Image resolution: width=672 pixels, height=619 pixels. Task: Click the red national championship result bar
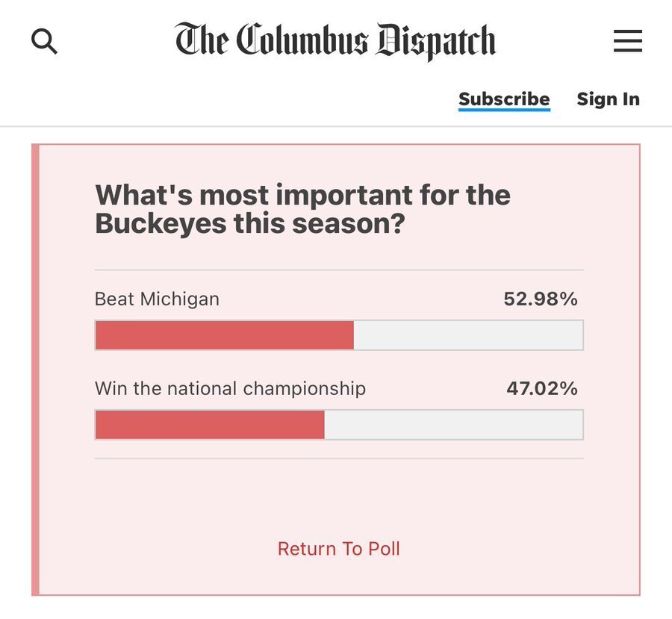pos(210,425)
